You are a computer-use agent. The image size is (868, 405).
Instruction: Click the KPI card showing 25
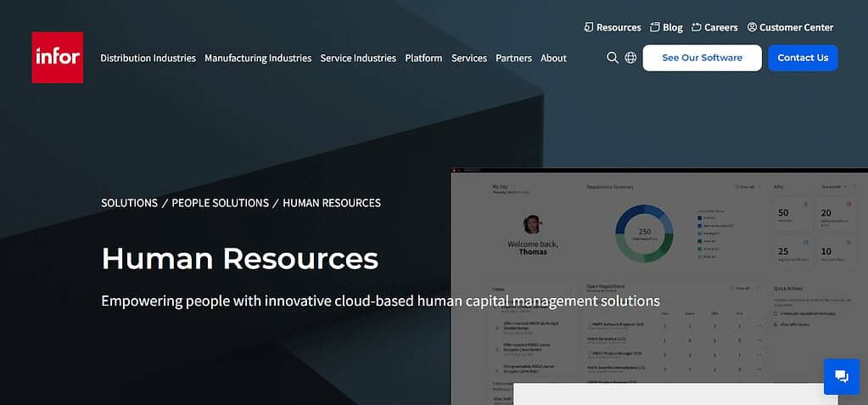(x=792, y=250)
